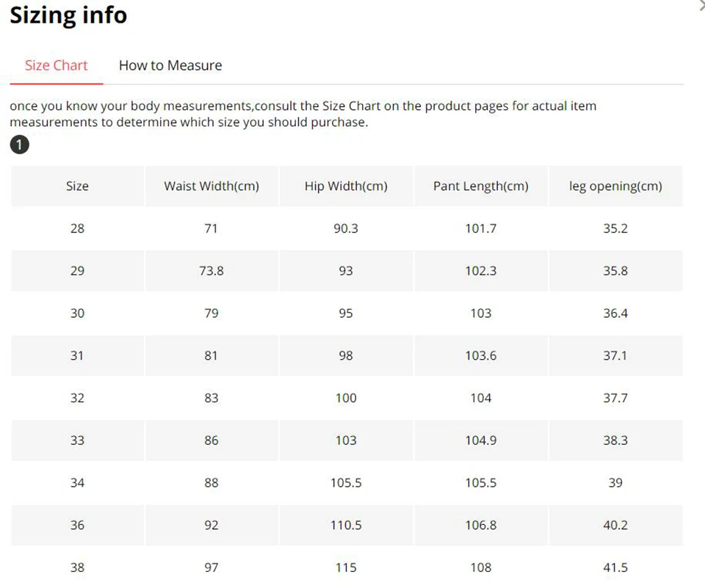Screen dimensions: 705x588
Task: Click the leg opening(cm) column header
Action: click(615, 186)
